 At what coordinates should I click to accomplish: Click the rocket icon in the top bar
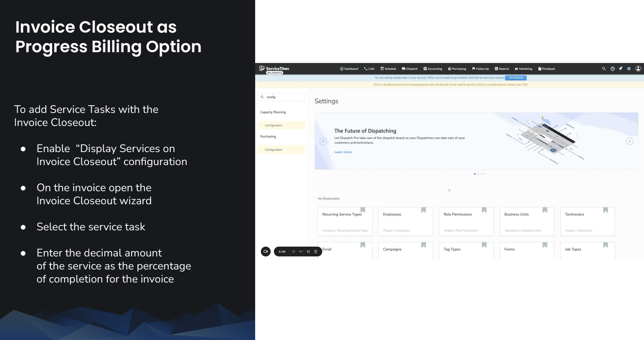pos(620,68)
